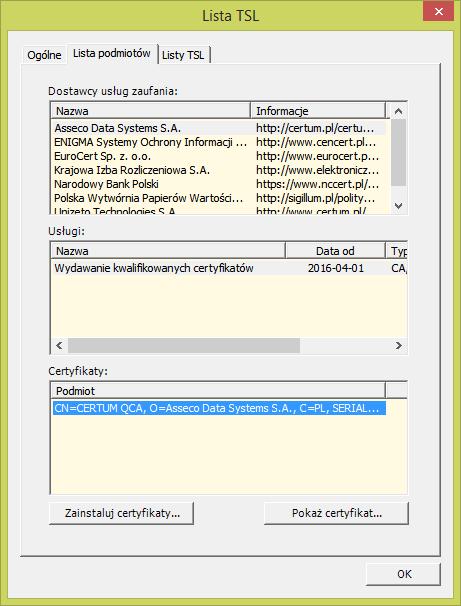Close the Lista TSL dialog

point(439,11)
